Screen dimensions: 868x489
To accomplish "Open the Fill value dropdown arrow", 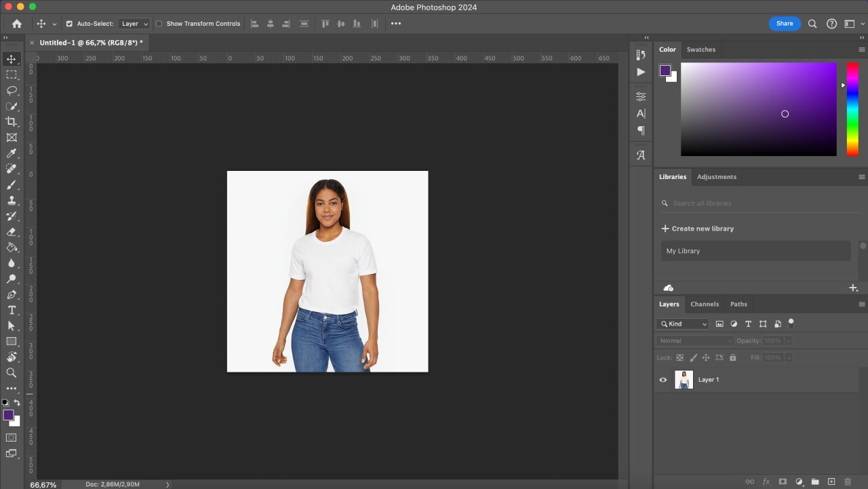I will tap(789, 357).
